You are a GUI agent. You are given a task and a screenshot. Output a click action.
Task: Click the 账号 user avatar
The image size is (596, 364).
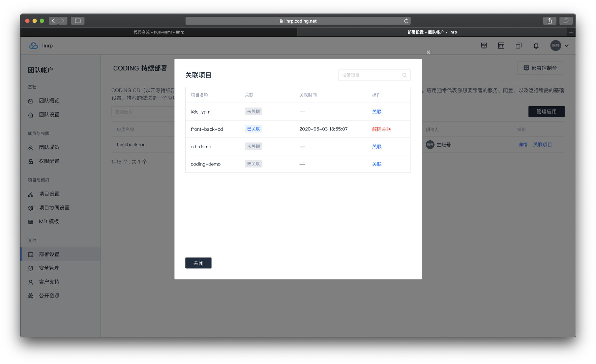pyautogui.click(x=555, y=45)
